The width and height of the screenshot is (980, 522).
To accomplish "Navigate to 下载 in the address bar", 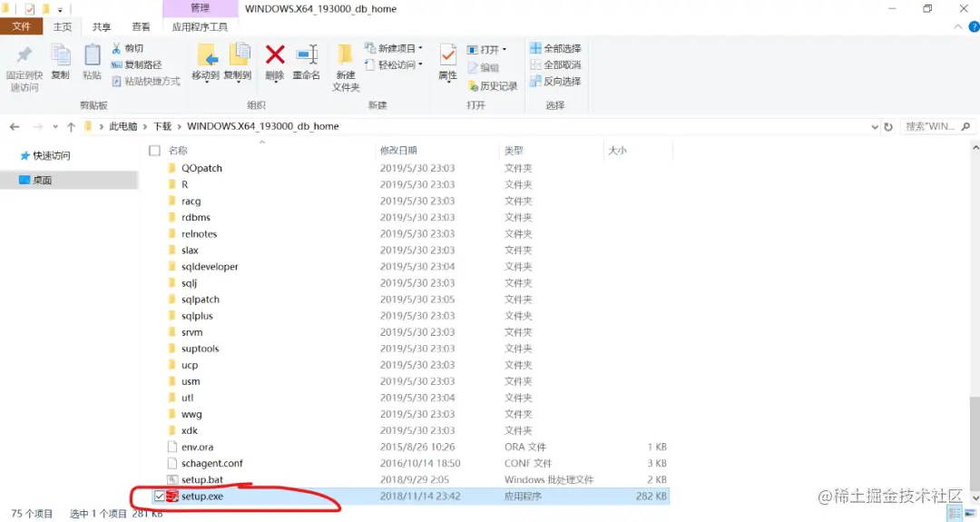I will coord(162,126).
